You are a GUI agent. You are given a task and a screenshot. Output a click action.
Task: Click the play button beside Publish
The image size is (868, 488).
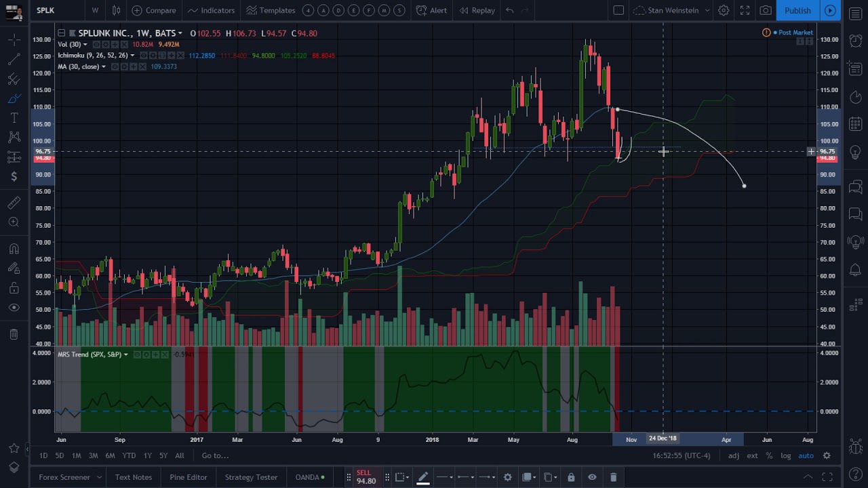[x=830, y=10]
